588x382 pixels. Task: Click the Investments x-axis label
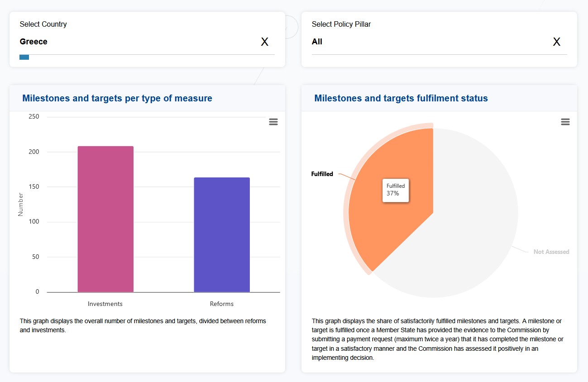click(x=105, y=304)
